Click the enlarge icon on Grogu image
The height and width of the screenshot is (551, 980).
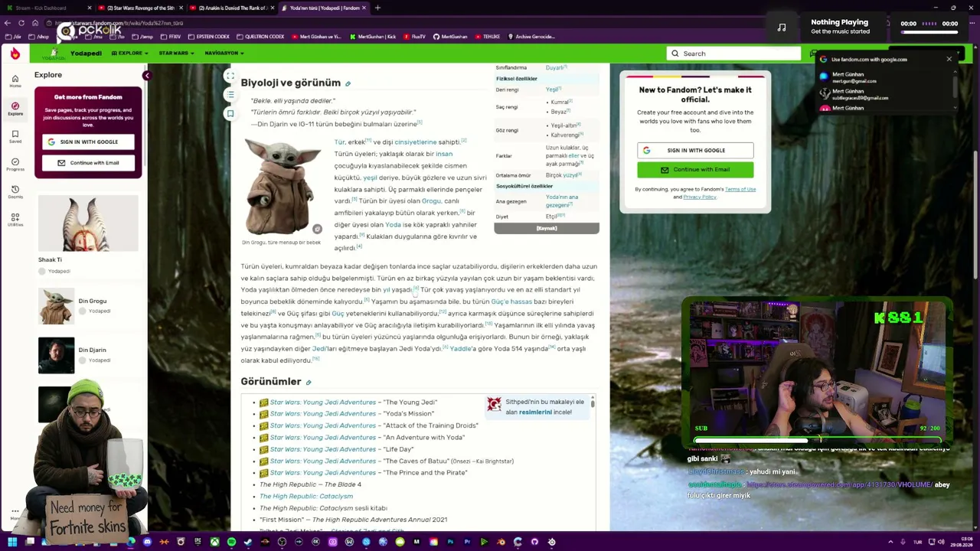point(317,229)
